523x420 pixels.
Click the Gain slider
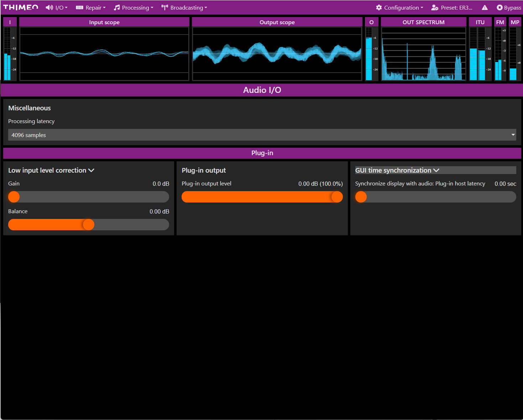coord(89,197)
